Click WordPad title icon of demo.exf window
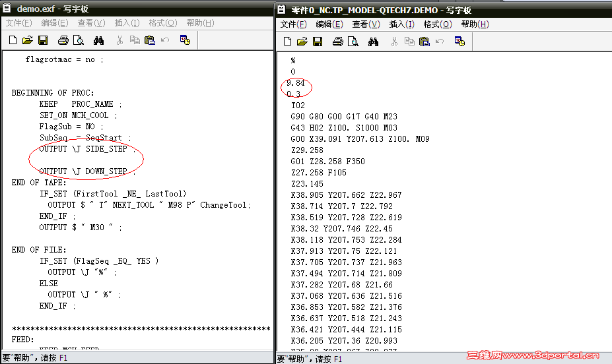Image resolution: width=612 pixels, height=364 pixels. click(x=7, y=9)
